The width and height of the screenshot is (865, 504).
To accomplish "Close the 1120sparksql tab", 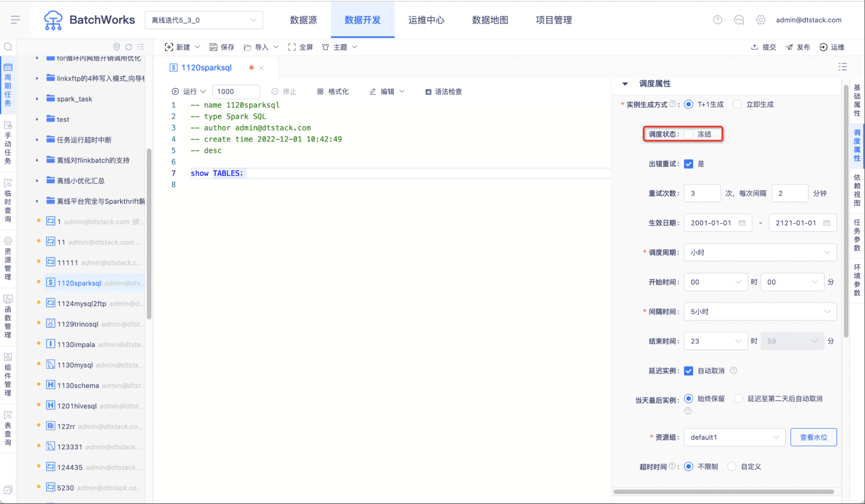I will (x=261, y=68).
